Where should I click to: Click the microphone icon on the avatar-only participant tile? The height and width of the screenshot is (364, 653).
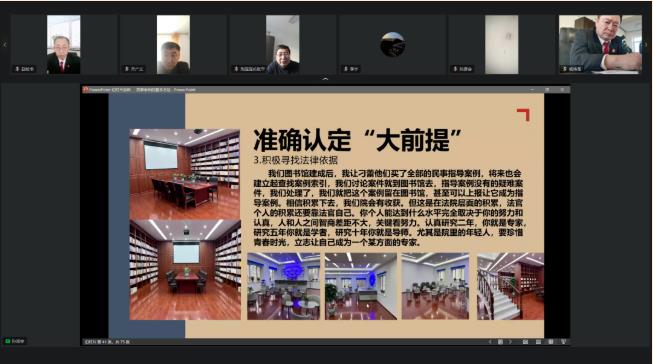coord(345,69)
